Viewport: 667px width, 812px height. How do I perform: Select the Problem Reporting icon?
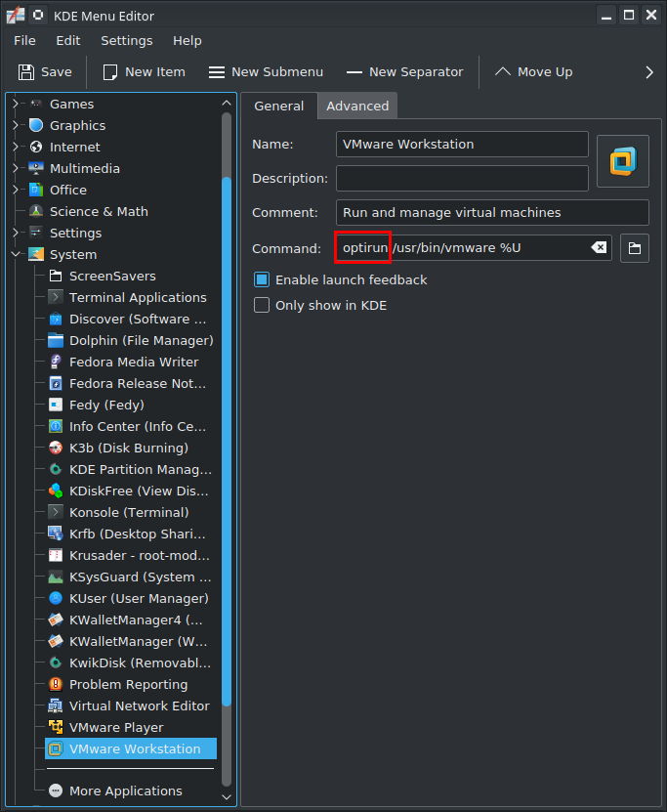tap(56, 684)
